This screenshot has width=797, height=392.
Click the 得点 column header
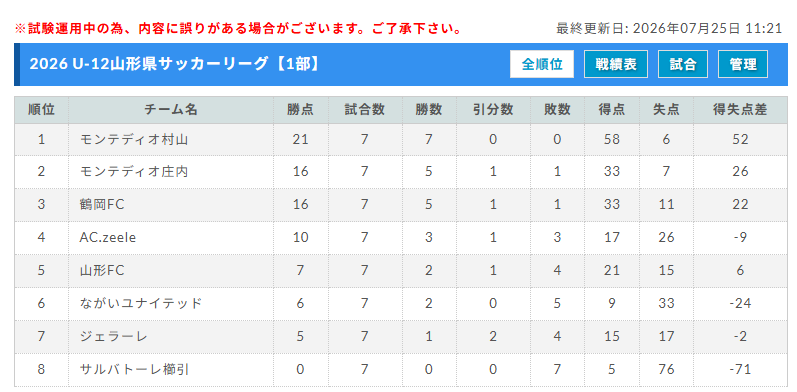click(611, 110)
